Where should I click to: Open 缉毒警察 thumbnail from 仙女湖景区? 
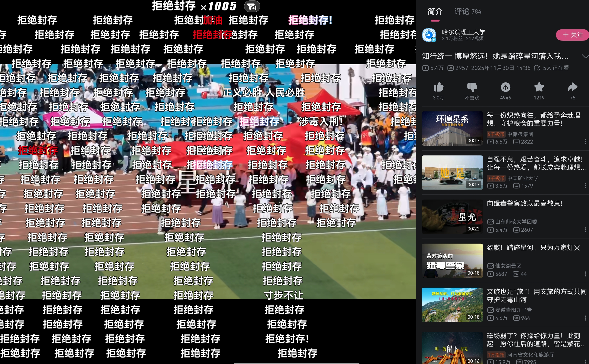point(452,261)
